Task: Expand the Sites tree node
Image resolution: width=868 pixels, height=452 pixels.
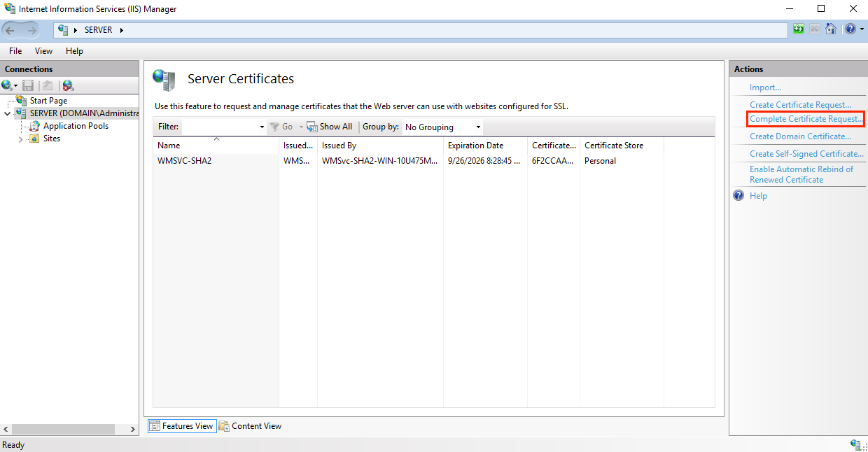Action: [x=22, y=139]
